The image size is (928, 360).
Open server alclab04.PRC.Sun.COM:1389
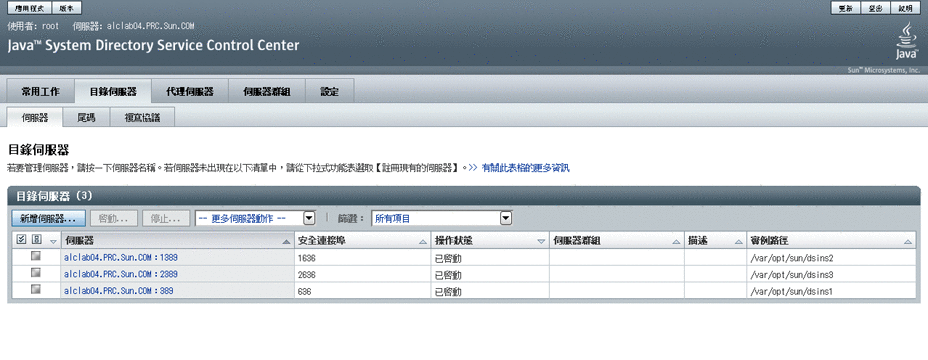(121, 258)
